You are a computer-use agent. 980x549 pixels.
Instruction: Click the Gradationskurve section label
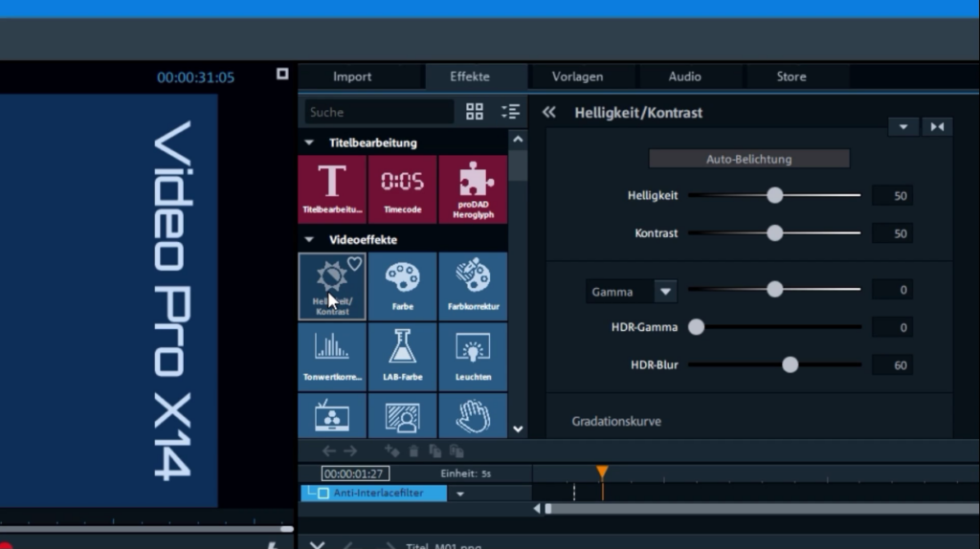[x=616, y=422]
